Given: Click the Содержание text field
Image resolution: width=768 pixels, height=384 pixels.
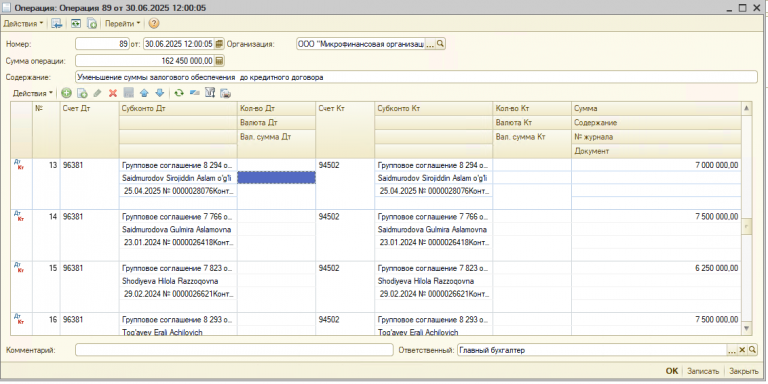Looking at the screenshot, I should [416, 77].
